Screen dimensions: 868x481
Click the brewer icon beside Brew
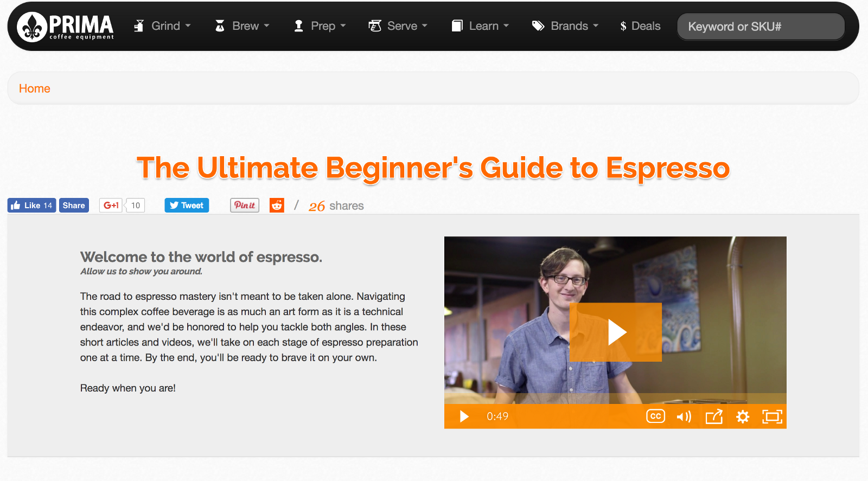[220, 26]
